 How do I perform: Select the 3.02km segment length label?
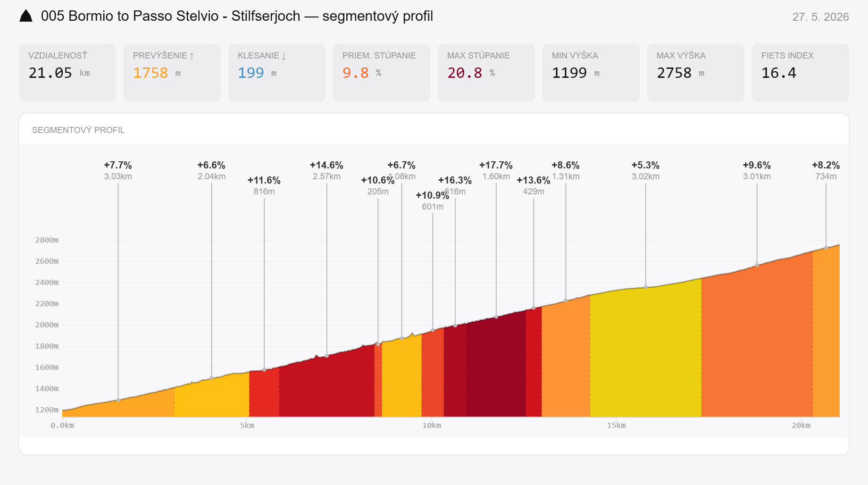[645, 176]
